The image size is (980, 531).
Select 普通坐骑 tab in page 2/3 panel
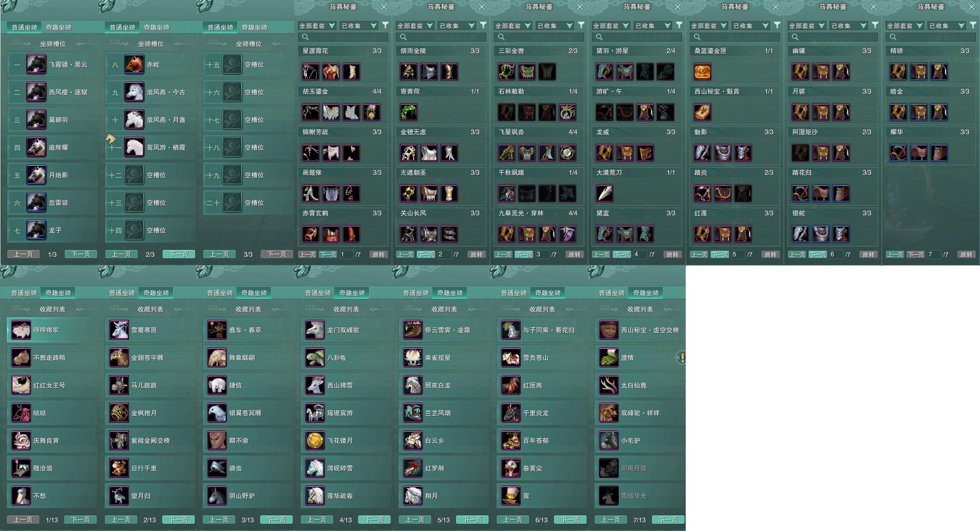pos(123,27)
